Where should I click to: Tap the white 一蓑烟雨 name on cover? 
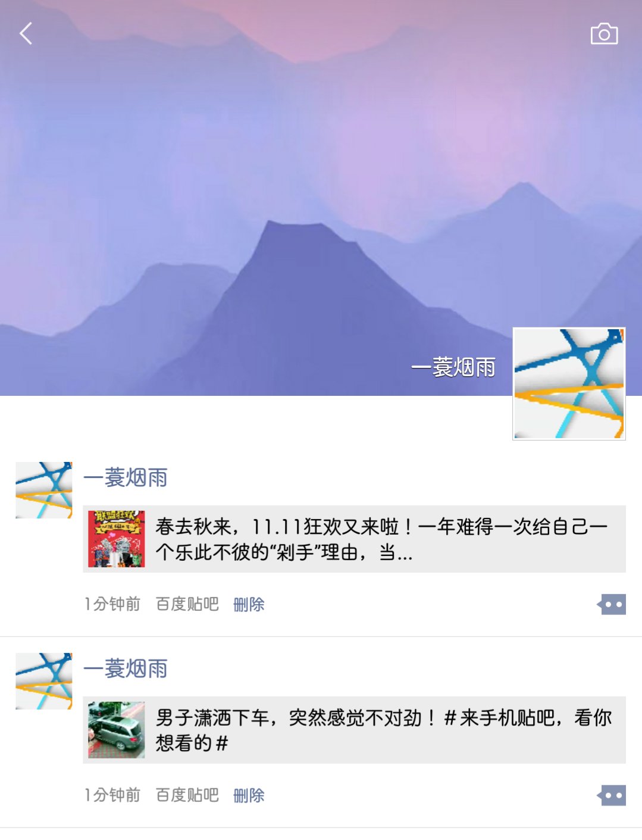(x=453, y=367)
